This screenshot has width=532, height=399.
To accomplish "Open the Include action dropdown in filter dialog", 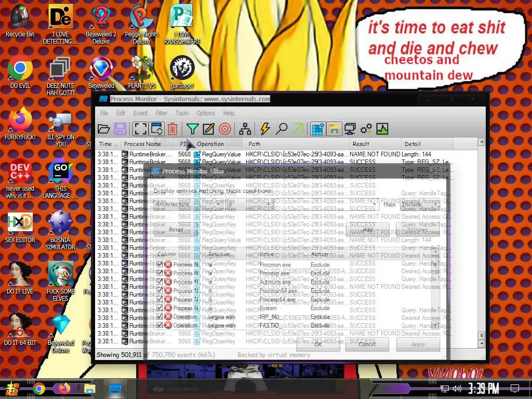I will click(x=419, y=204).
